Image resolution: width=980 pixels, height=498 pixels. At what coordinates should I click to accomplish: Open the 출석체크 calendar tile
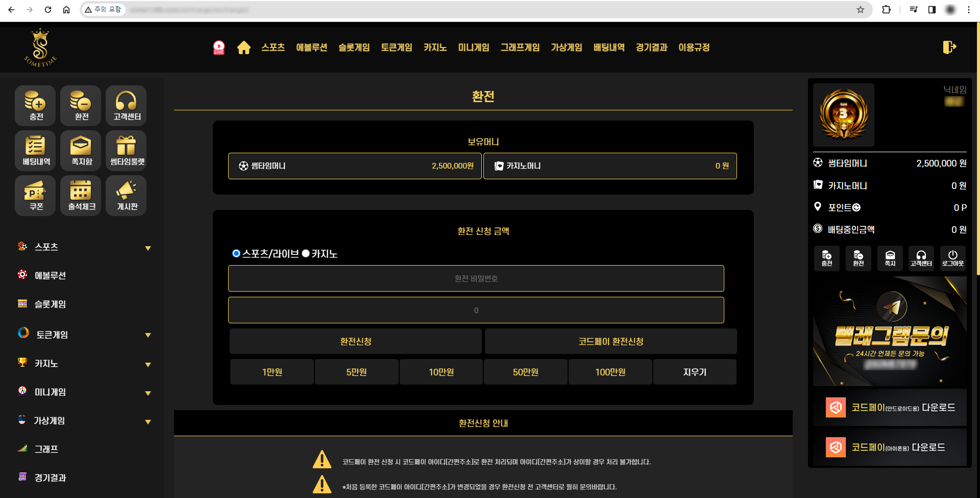click(x=81, y=196)
